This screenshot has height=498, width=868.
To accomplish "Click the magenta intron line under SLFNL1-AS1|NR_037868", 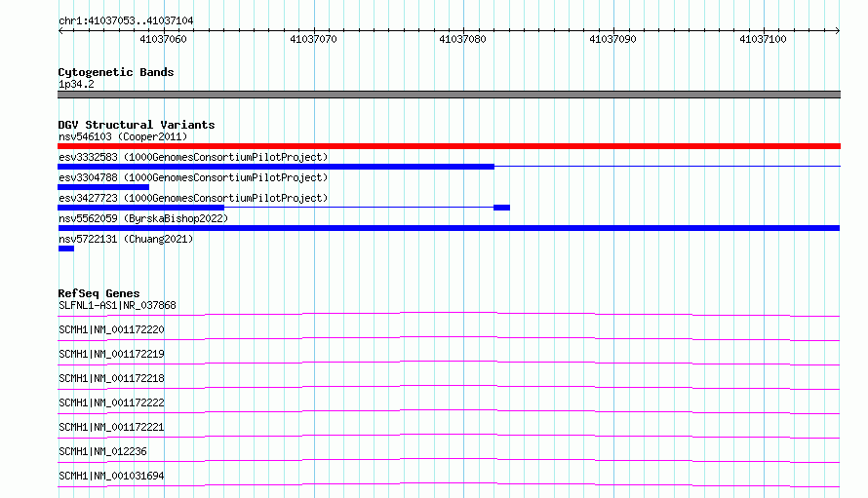I will tap(449, 314).
